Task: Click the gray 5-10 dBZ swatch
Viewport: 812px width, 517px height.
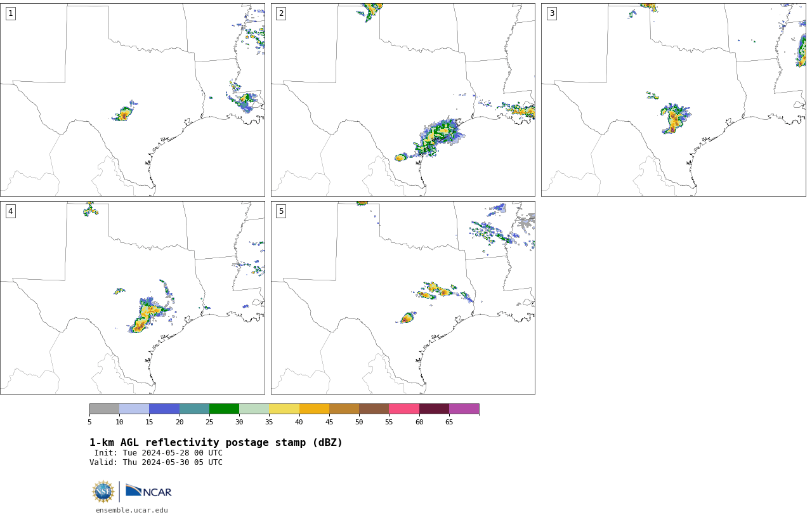Action: coord(104,409)
